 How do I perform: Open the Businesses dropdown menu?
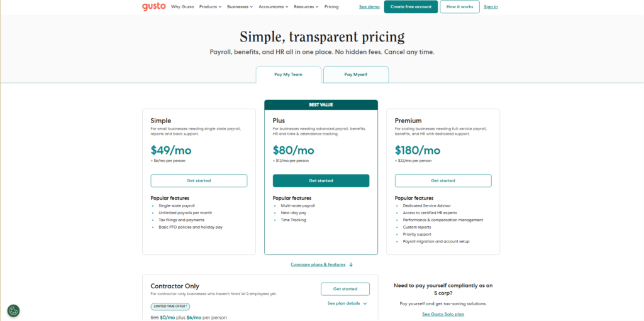[x=240, y=7]
